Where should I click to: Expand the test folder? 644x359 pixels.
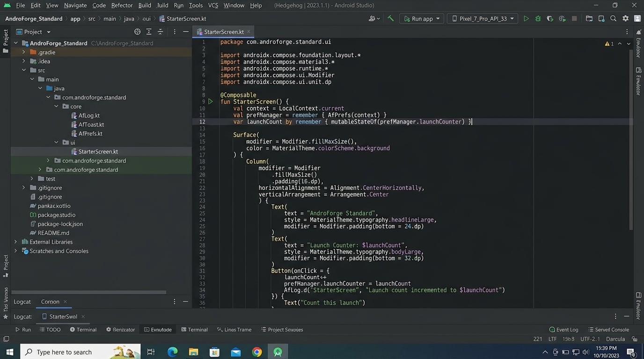coord(32,179)
